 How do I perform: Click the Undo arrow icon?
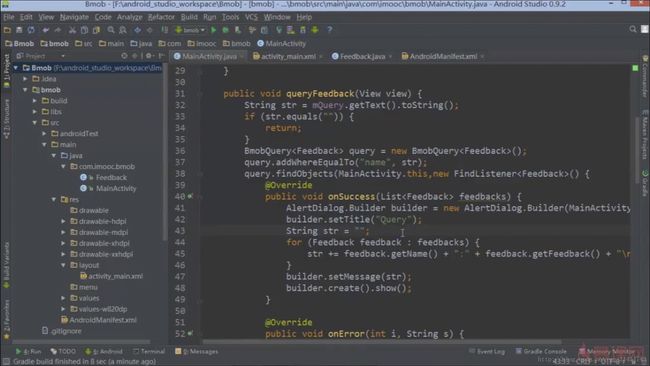(46, 30)
